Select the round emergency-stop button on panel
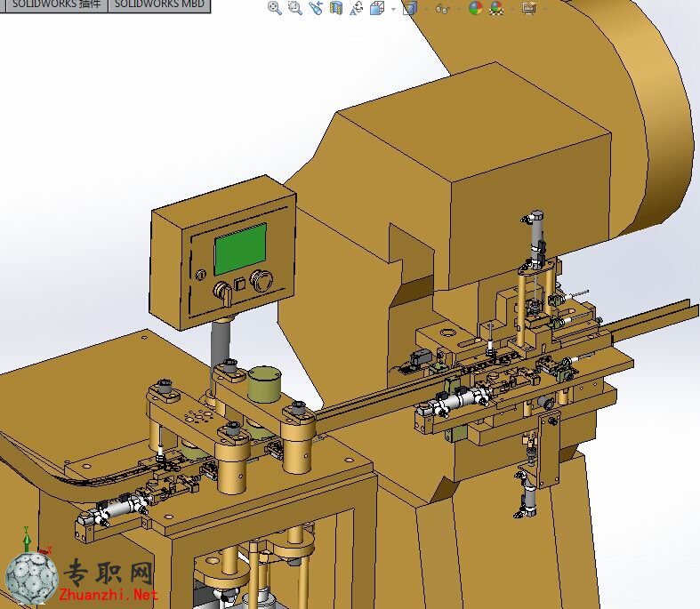 click(x=261, y=280)
